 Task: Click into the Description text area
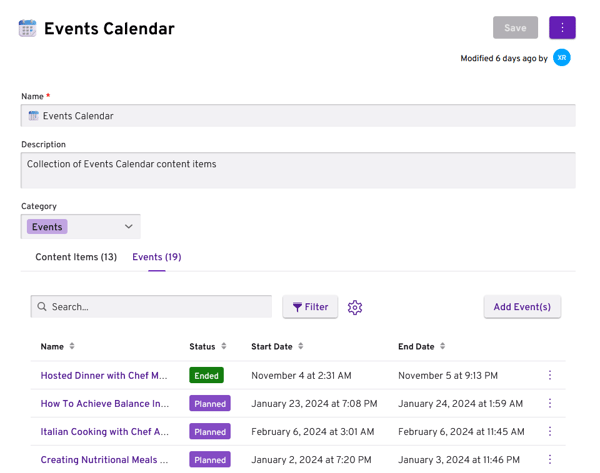tap(298, 170)
